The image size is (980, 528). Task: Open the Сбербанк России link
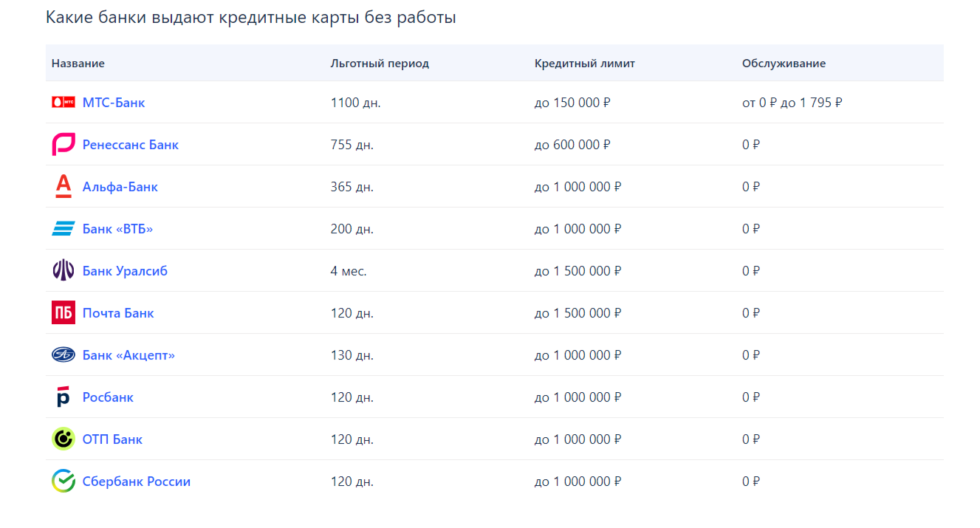point(137,481)
